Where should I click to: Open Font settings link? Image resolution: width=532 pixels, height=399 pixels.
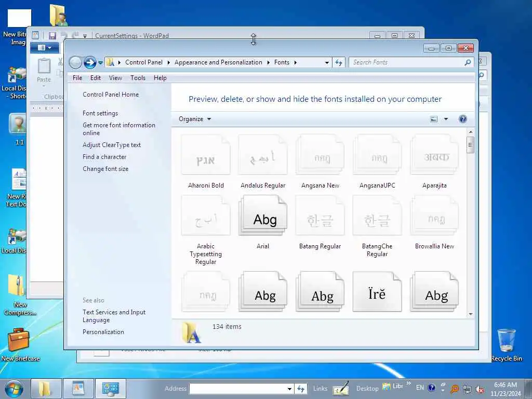[x=100, y=113]
